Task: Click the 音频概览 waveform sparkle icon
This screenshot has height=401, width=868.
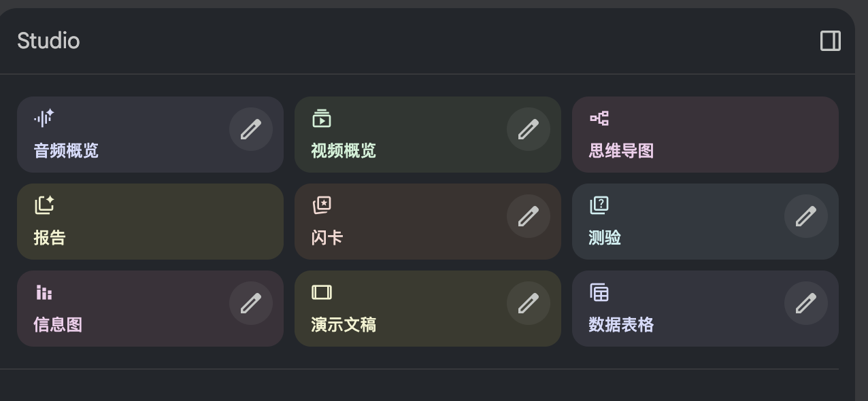Action: [x=44, y=118]
